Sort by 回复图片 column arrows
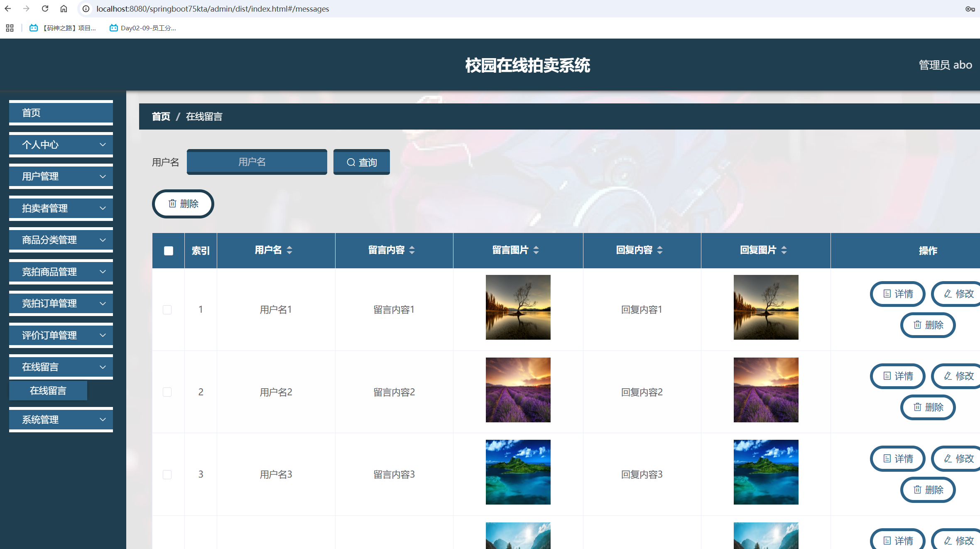Viewport: 980px width, 549px height. [784, 250]
